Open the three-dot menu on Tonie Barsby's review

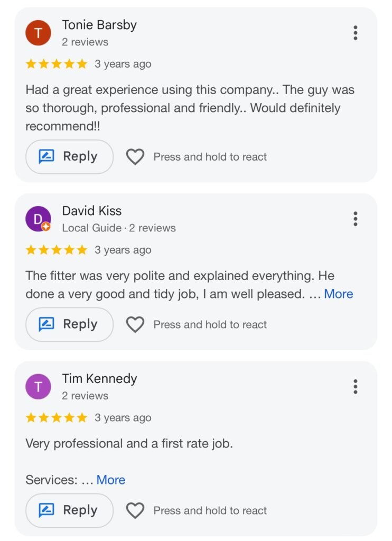[x=356, y=33]
